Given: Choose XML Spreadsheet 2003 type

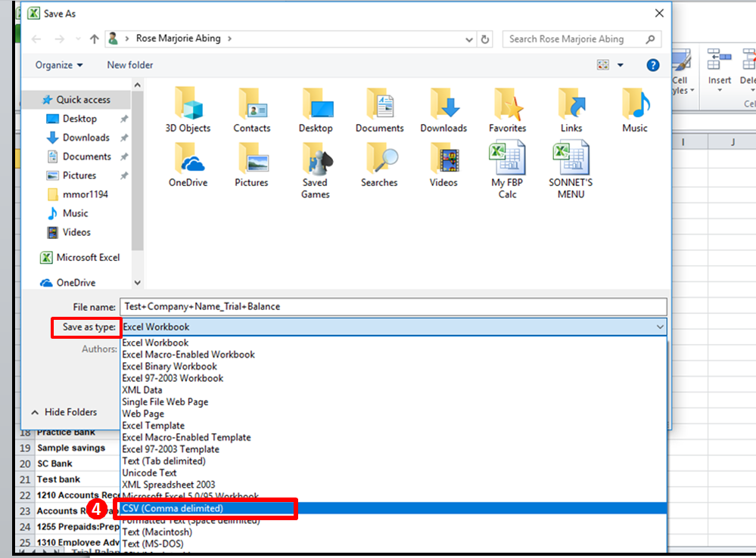Looking at the screenshot, I should [394, 485].
